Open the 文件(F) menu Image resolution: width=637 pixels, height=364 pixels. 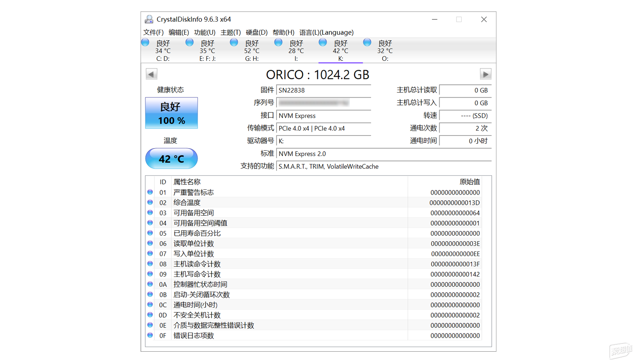coord(153,32)
